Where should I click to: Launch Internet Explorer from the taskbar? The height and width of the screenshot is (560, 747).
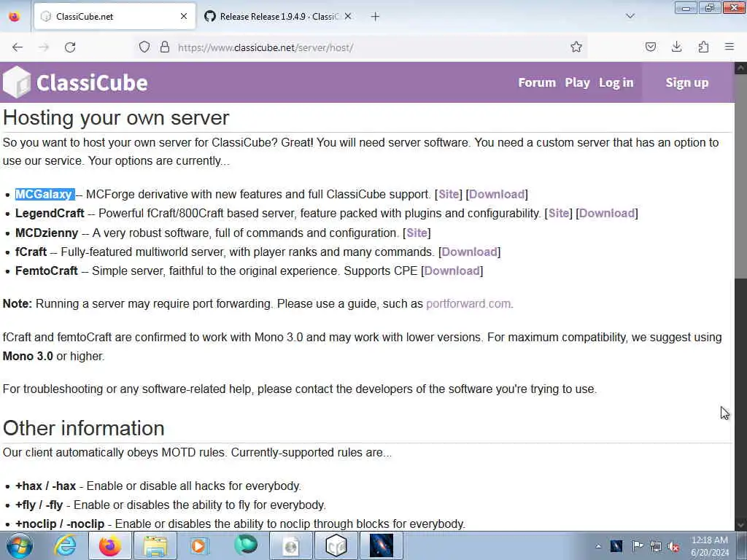[65, 545]
